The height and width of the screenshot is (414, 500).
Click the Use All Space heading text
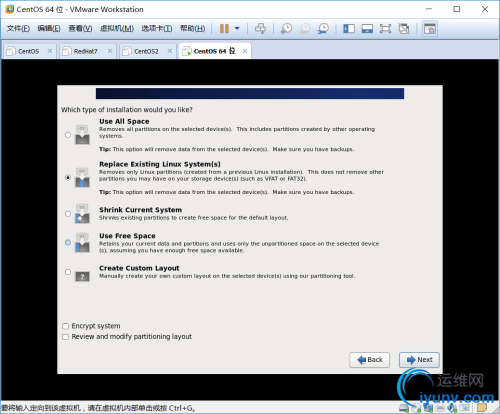124,121
